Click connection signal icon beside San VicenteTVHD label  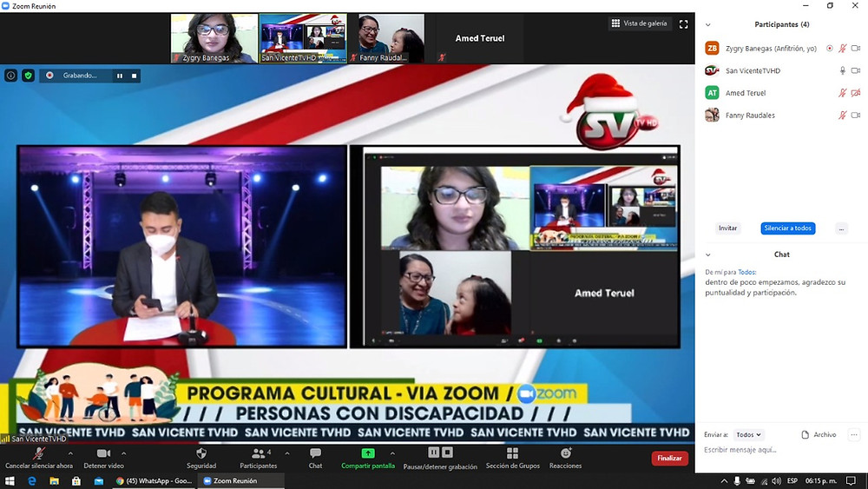pyautogui.click(x=5, y=439)
